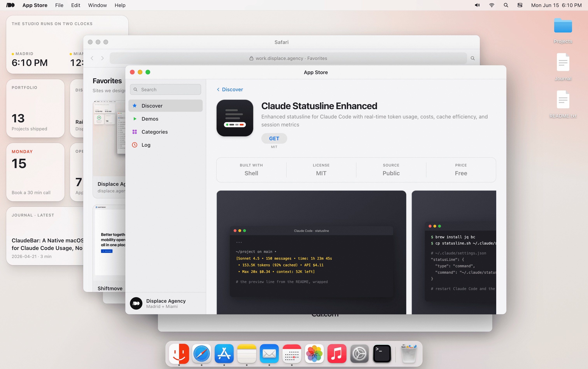Open the Window menu
Viewport: 588px width, 369px height.
pos(97,5)
